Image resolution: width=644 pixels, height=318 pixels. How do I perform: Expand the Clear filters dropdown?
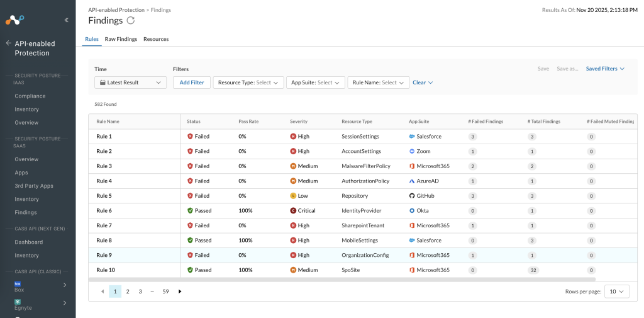tap(423, 82)
